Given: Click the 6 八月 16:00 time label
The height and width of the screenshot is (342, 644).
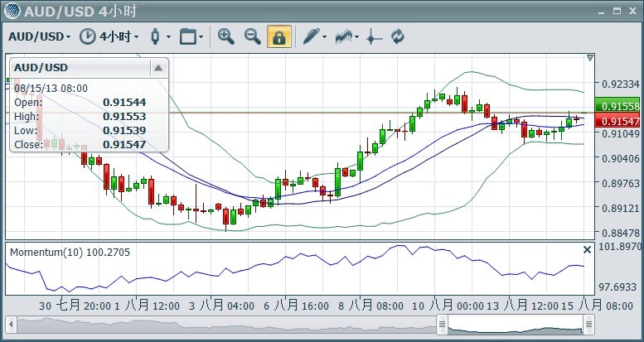Looking at the screenshot, I should point(296,306).
